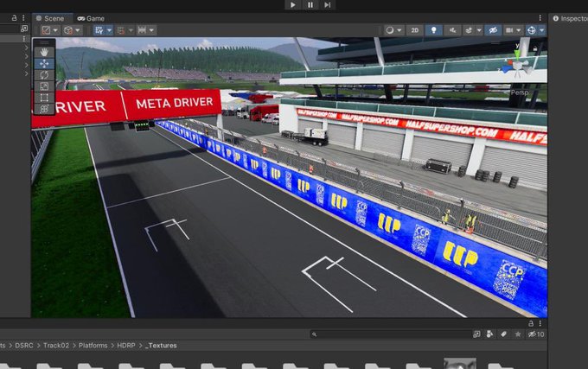Open handle rotation dropdown arrow
The image size is (588, 369).
(78, 30)
